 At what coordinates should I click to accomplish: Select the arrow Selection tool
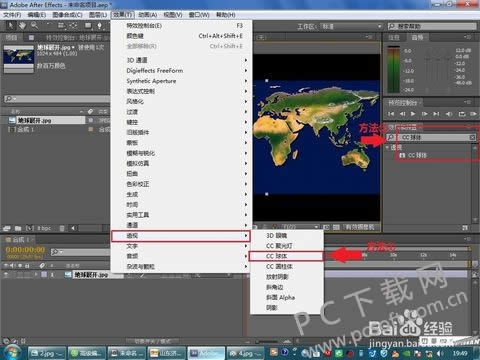click(11, 25)
